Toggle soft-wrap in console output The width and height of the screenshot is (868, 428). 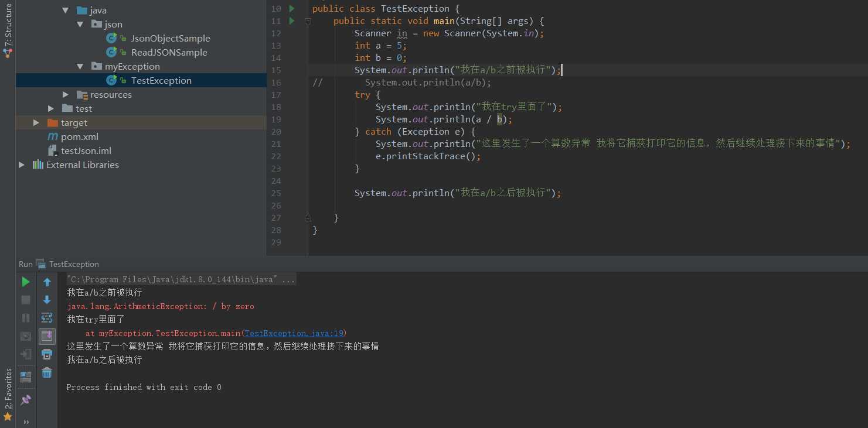(x=47, y=318)
